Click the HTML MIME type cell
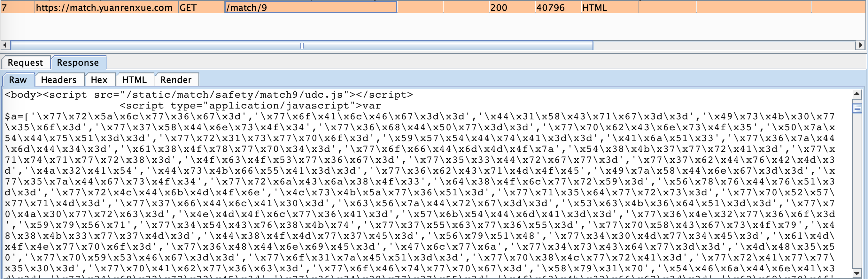868x279 pixels. coord(609,7)
